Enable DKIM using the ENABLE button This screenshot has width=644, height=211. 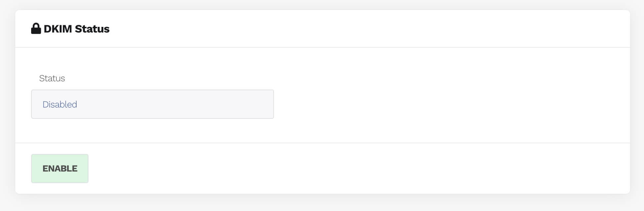click(x=60, y=169)
